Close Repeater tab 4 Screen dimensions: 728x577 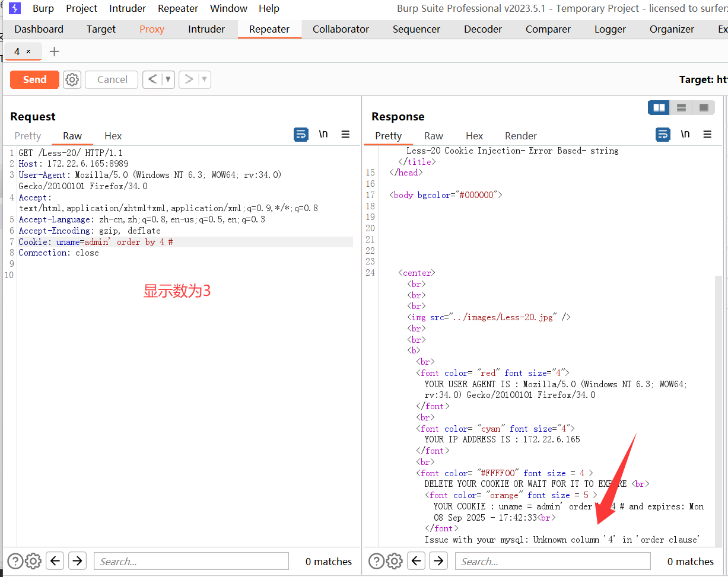tap(28, 52)
